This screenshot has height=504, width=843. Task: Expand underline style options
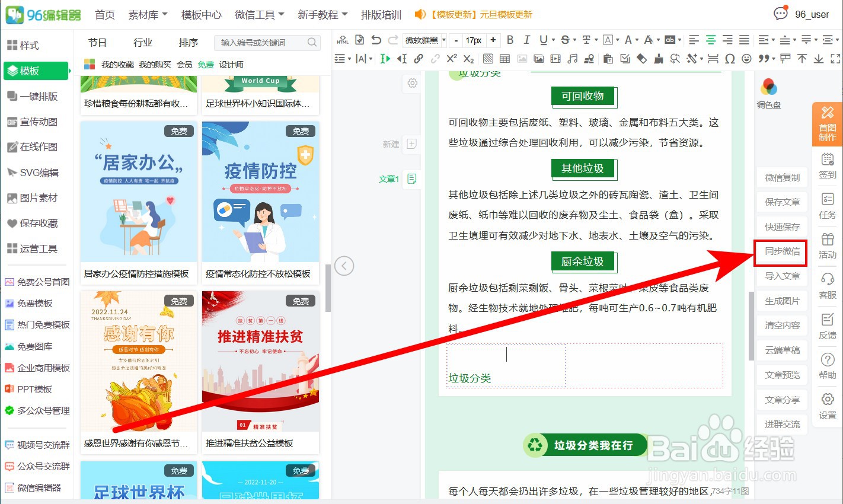[553, 40]
